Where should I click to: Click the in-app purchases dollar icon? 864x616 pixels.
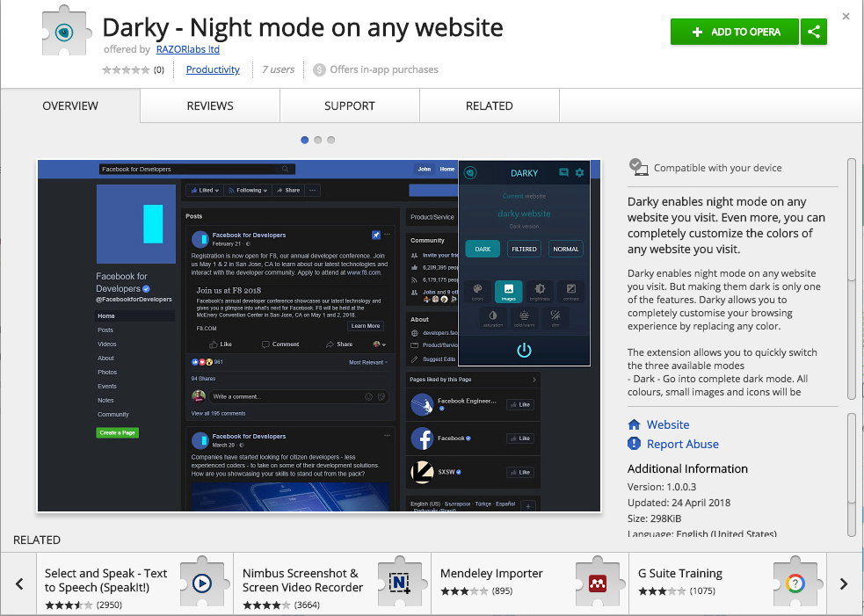pyautogui.click(x=319, y=70)
